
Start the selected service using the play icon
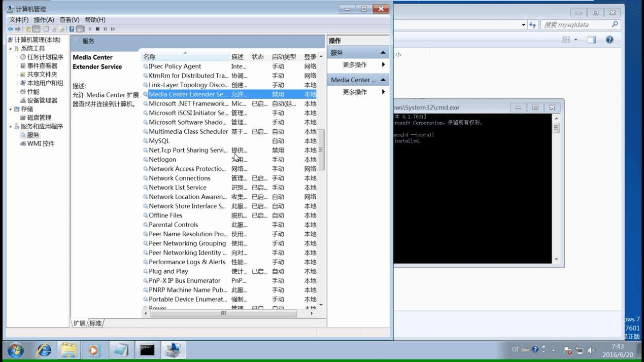(90, 29)
